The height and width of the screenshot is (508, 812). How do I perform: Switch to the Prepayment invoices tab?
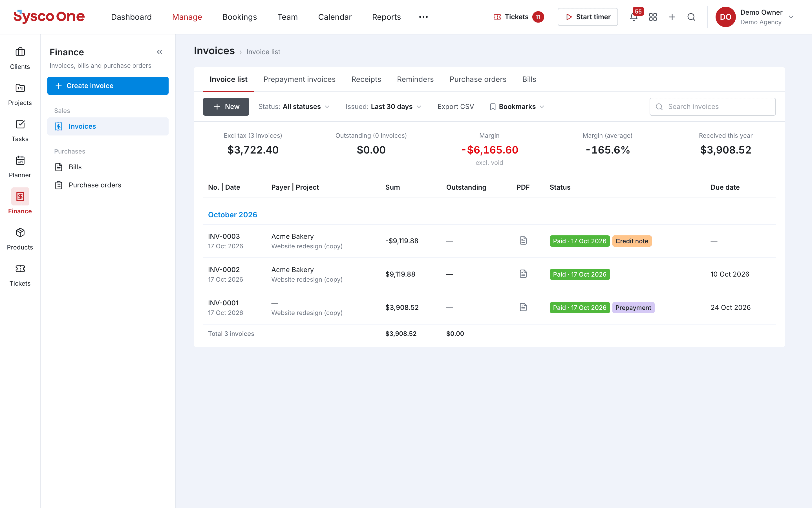[x=299, y=79]
